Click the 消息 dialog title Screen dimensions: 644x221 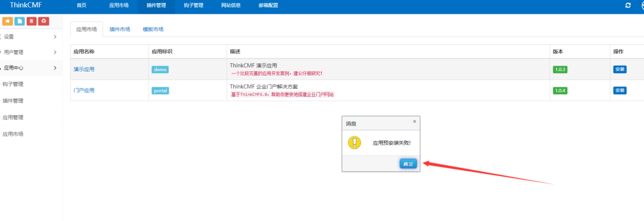(x=351, y=124)
